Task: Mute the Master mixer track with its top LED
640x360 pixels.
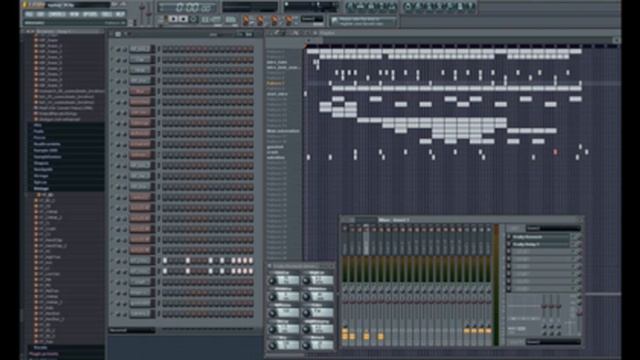Action: click(344, 229)
